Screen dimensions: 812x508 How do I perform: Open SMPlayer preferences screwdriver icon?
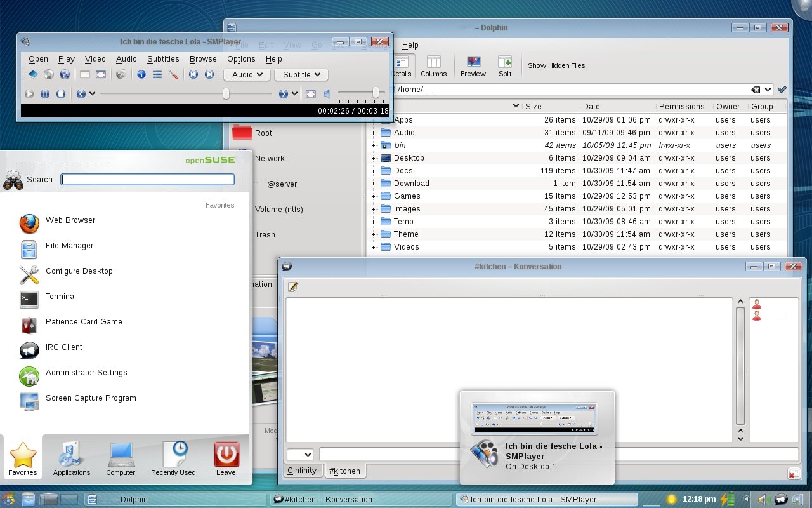[173, 75]
